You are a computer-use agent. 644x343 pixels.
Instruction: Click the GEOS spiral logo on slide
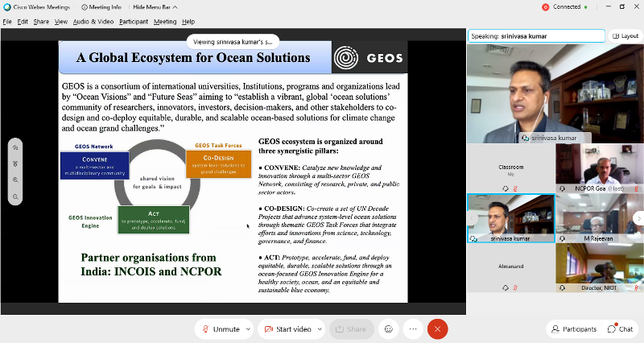[346, 57]
